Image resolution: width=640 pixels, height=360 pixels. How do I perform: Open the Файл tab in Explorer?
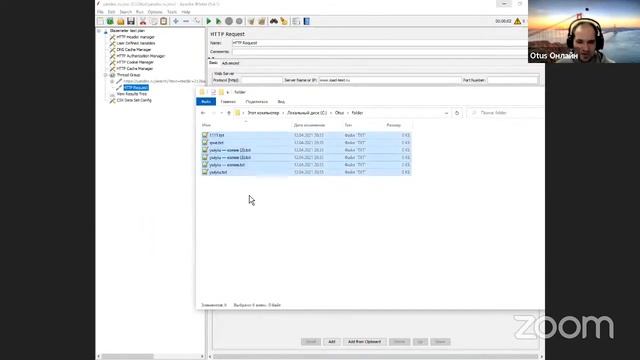[x=206, y=102]
